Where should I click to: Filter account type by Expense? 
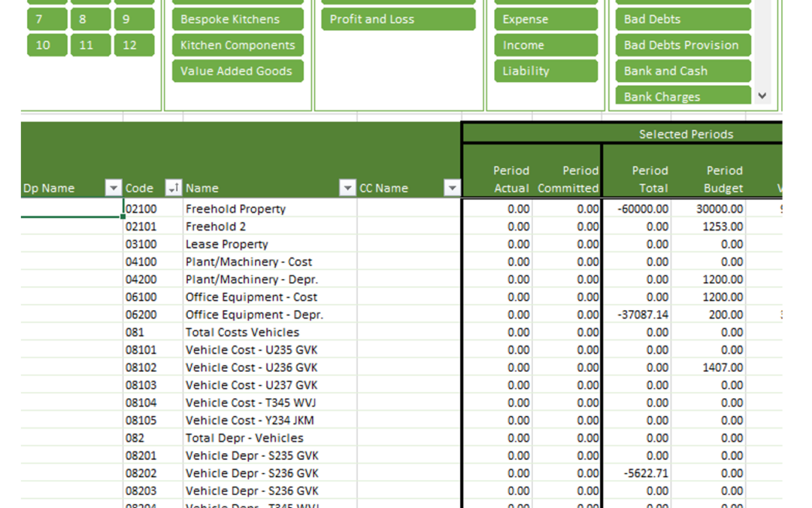[x=545, y=20]
